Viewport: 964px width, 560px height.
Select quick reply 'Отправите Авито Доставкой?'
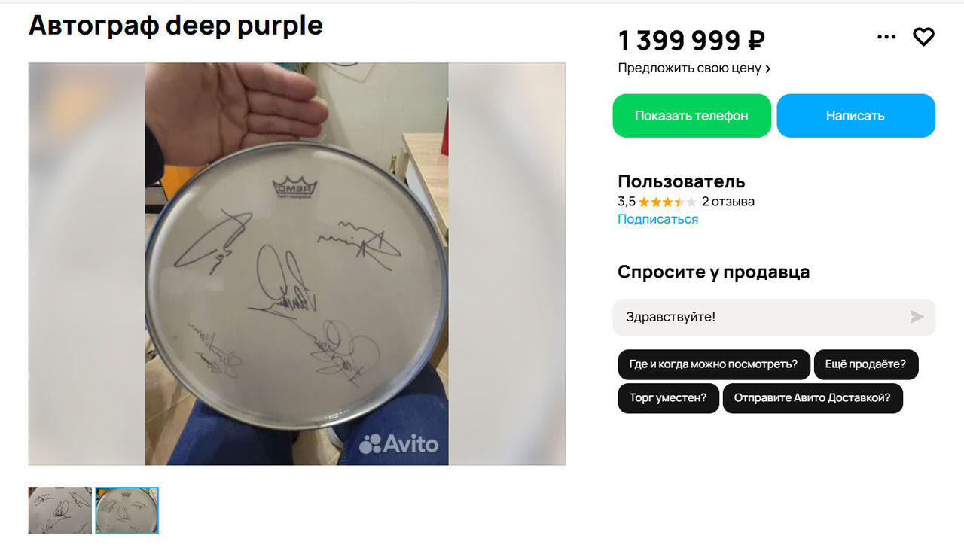(813, 398)
